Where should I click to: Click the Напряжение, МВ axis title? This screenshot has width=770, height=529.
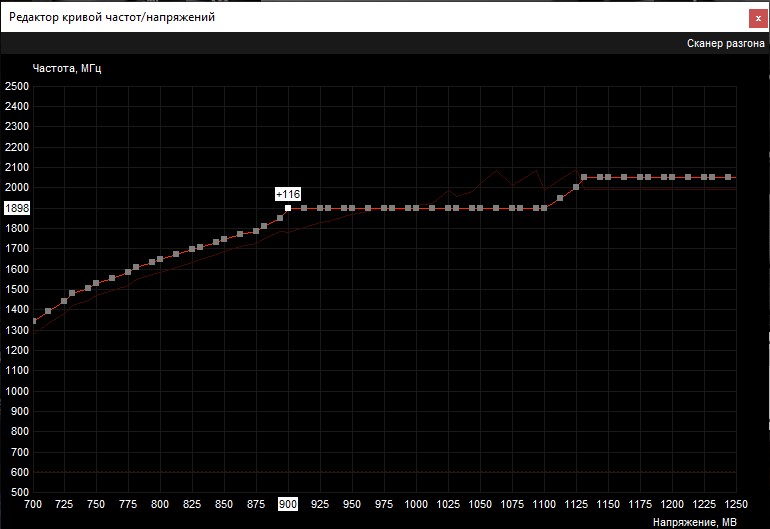click(x=694, y=522)
